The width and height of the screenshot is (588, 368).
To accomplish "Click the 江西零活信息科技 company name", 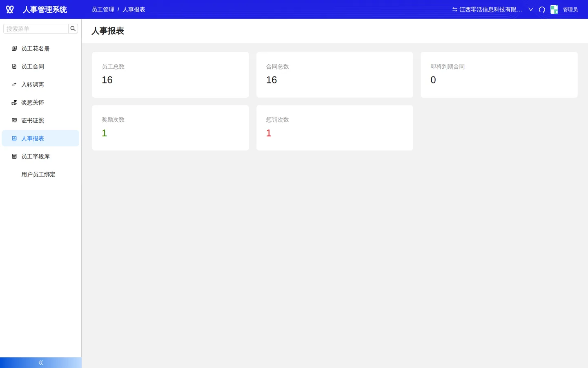I will pyautogui.click(x=491, y=9).
